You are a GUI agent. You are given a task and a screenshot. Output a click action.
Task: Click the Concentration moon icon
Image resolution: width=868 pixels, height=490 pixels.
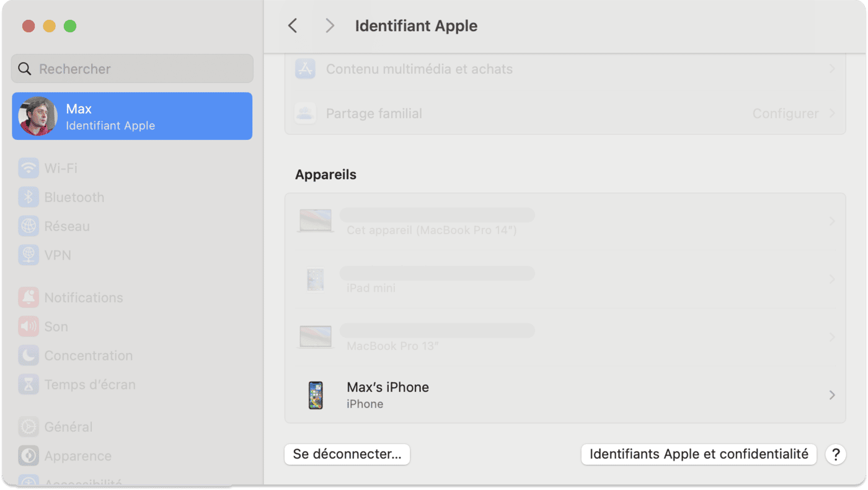pos(29,356)
